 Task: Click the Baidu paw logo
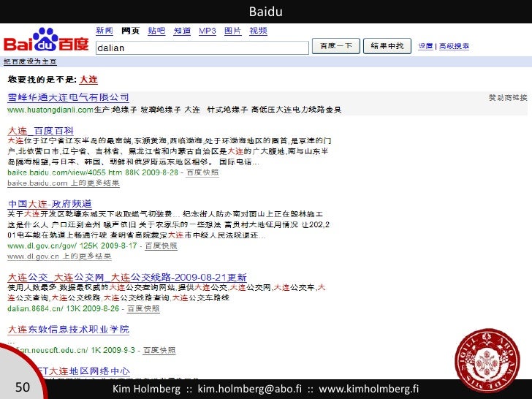[46, 39]
